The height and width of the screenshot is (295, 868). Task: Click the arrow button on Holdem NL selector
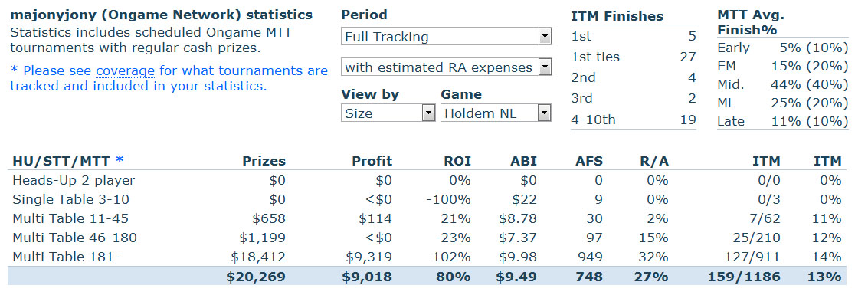click(545, 113)
